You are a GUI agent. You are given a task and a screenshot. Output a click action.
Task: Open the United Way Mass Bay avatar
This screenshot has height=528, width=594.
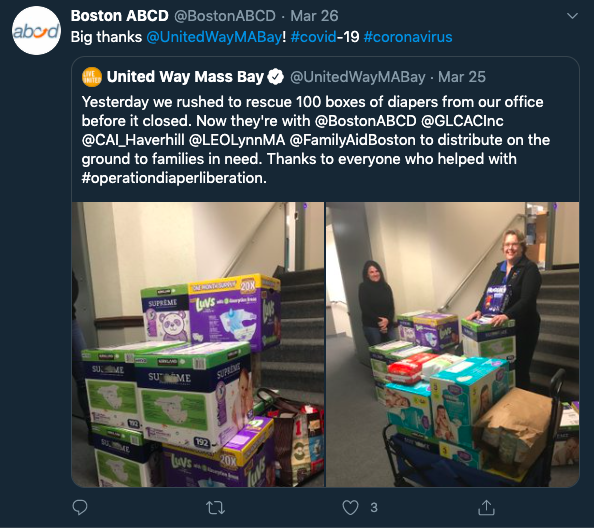click(x=92, y=77)
